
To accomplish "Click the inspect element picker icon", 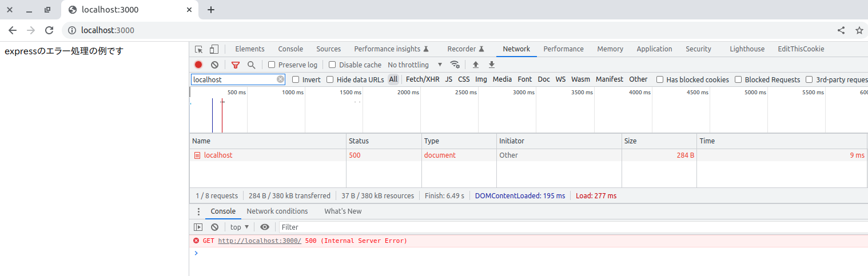I will click(x=198, y=49).
